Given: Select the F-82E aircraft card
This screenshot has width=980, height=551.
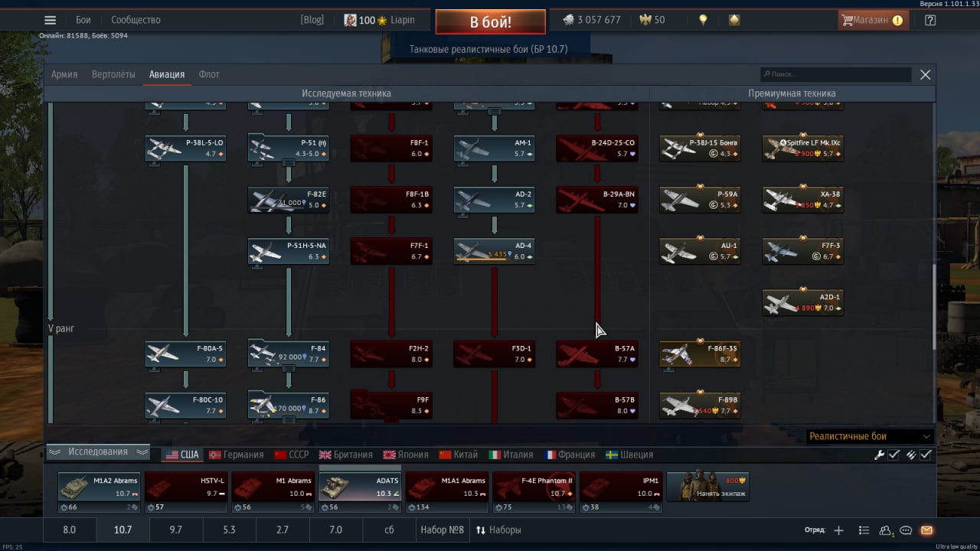Looking at the screenshot, I should click(x=289, y=200).
